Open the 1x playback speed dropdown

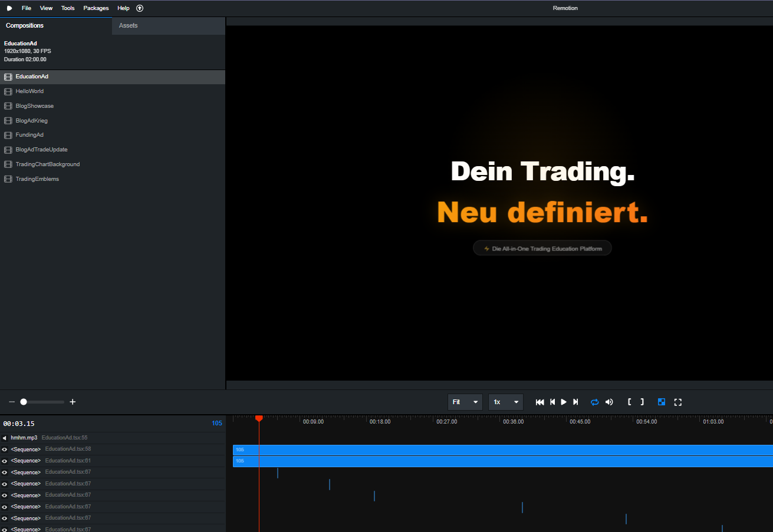coord(505,402)
